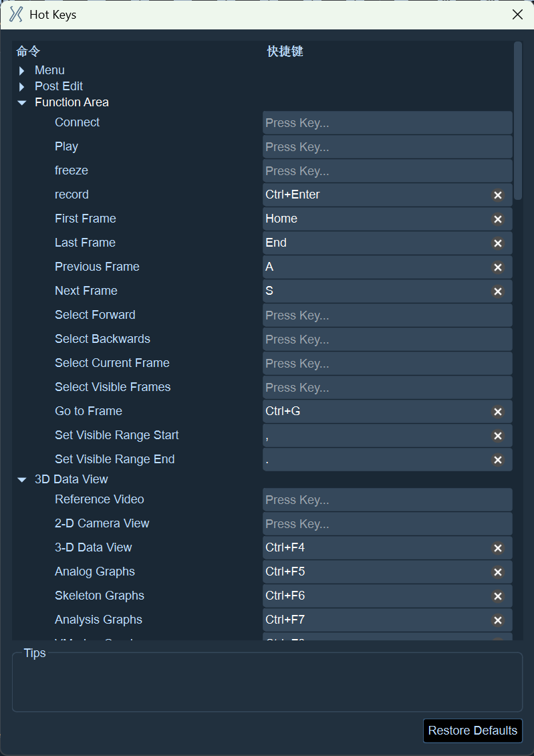Image resolution: width=534 pixels, height=756 pixels.
Task: Expand the Menu tree category
Action: coord(21,71)
